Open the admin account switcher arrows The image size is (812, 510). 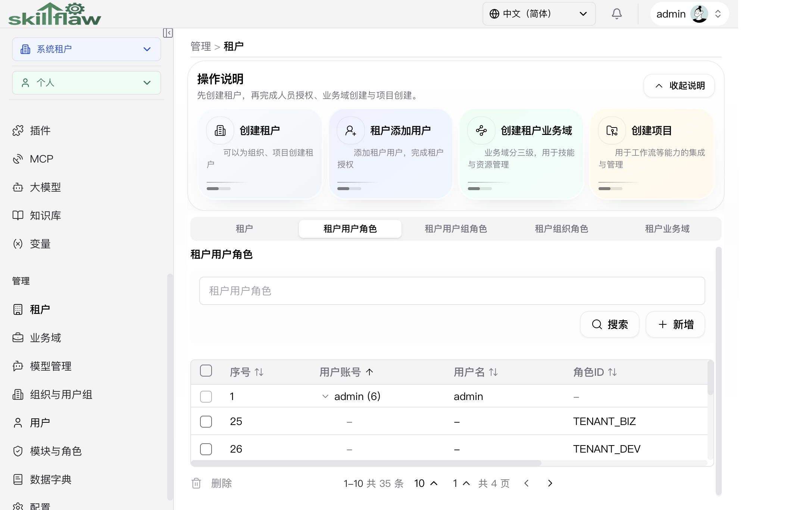(x=718, y=14)
